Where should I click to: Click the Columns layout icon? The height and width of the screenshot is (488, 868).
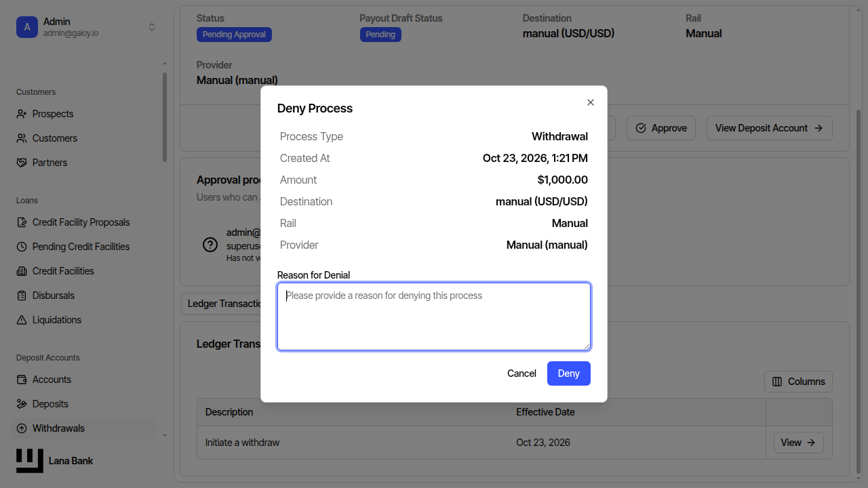click(778, 382)
